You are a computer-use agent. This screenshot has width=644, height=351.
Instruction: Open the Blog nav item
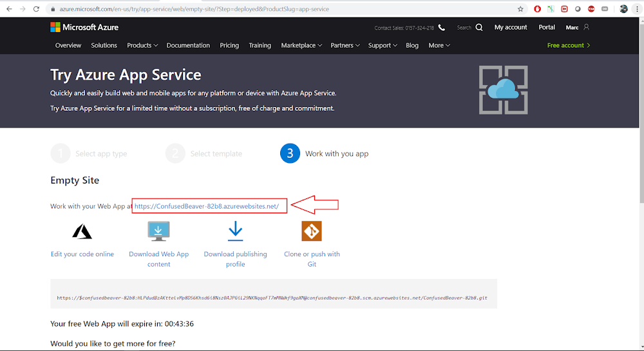pyautogui.click(x=412, y=45)
